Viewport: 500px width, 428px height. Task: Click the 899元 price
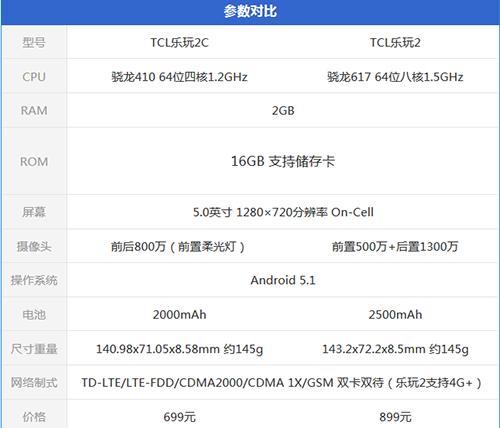(395, 417)
